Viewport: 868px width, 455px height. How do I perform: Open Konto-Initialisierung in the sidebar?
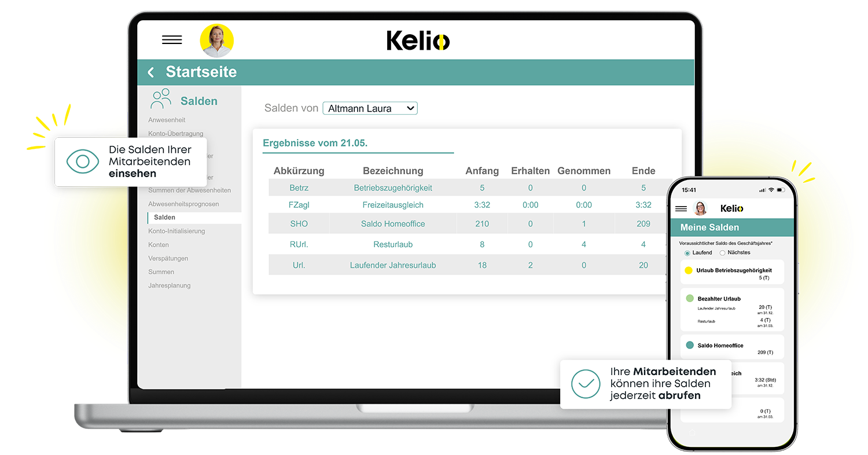click(176, 231)
